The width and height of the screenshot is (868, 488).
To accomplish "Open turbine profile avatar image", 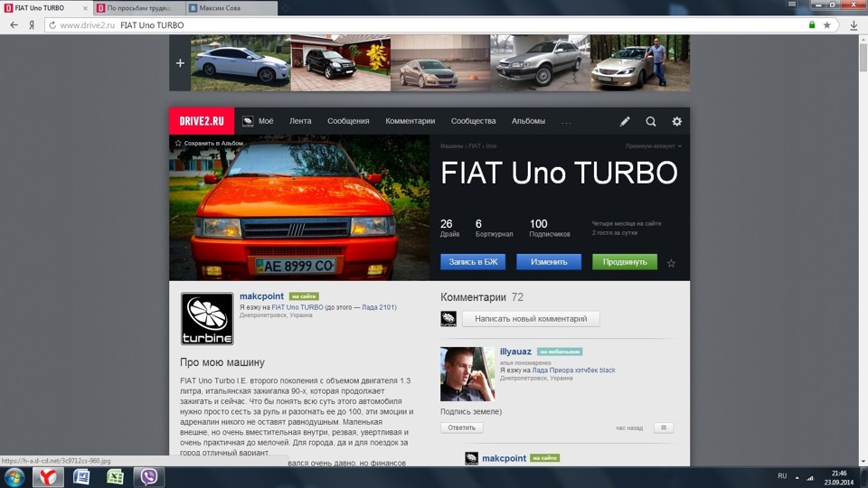I will pos(207,319).
